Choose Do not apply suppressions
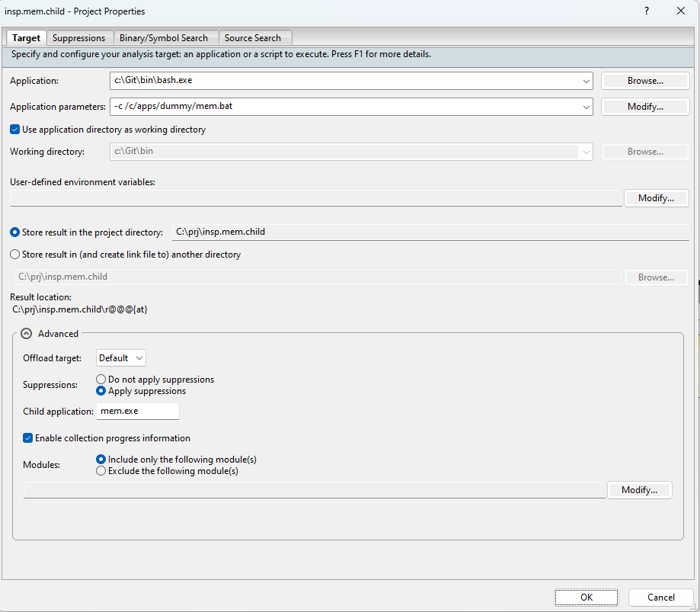700x612 pixels. click(101, 380)
